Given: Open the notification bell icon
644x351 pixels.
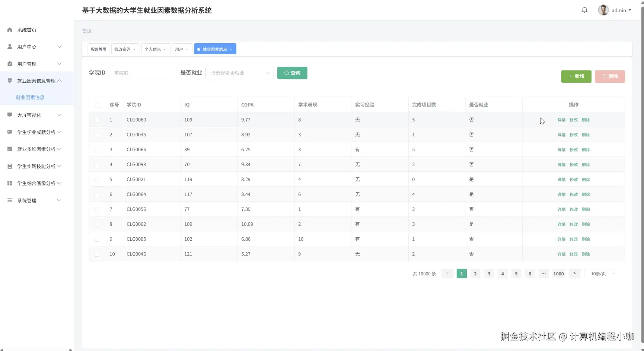Looking at the screenshot, I should [x=584, y=10].
